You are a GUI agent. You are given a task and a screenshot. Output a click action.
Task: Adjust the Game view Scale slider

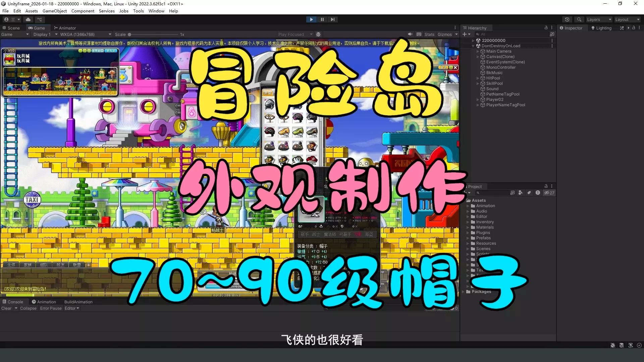coord(153,35)
